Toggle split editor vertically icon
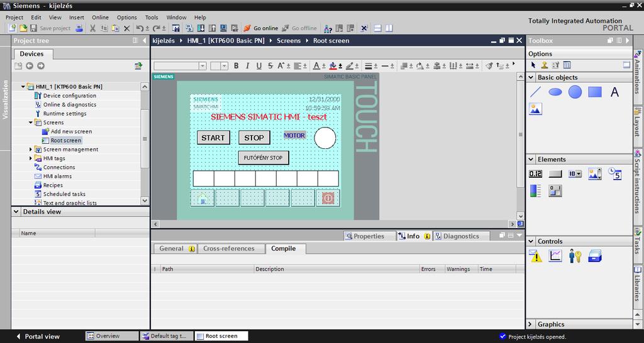Viewport: 644px width, 343px height. click(x=389, y=28)
